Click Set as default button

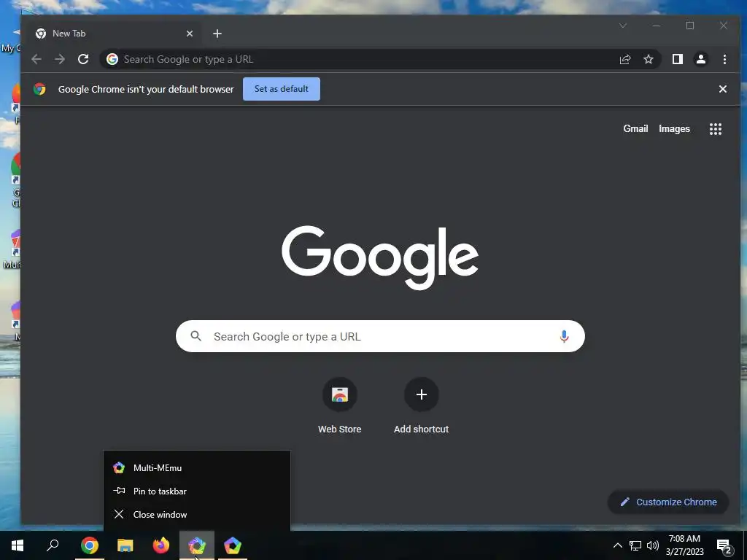point(282,89)
